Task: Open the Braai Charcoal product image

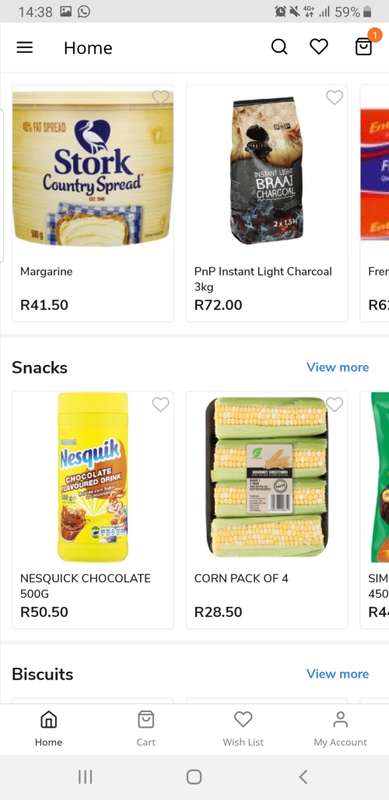Action: pyautogui.click(x=267, y=170)
